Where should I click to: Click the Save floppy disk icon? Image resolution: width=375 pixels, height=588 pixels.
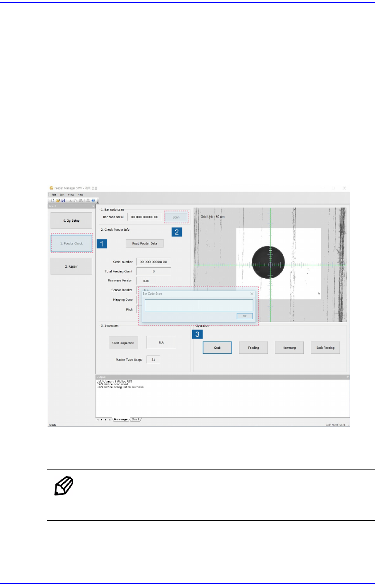tap(63, 200)
